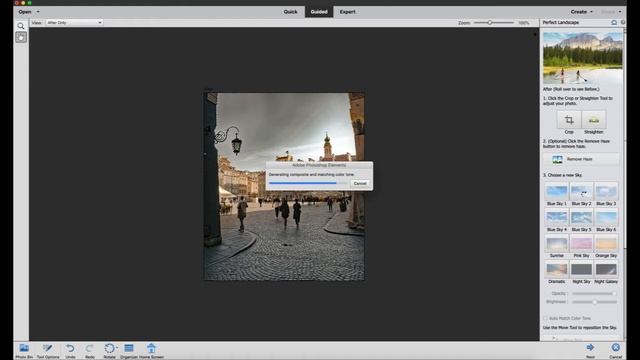Expand the Share dropdown
Viewport: 640px width, 360px height.
[611, 12]
